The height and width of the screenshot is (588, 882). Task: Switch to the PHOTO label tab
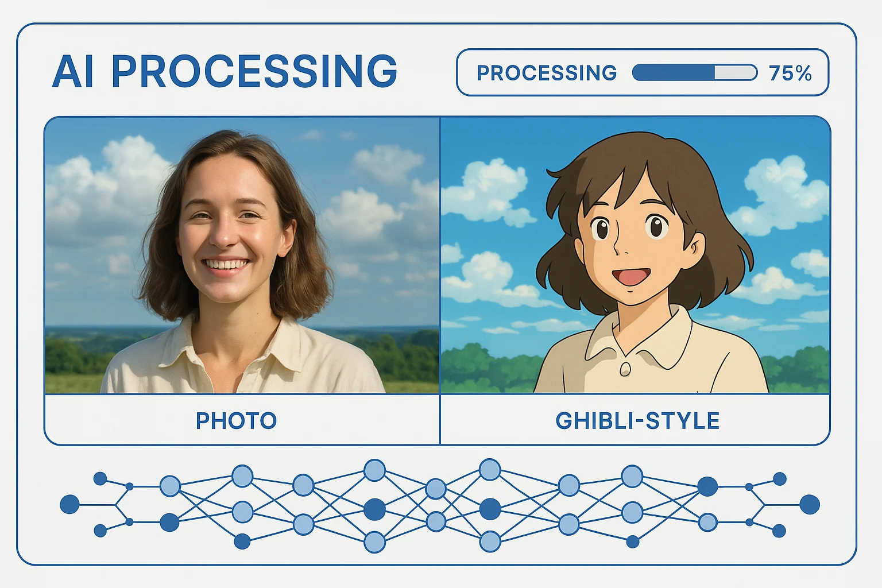point(236,420)
